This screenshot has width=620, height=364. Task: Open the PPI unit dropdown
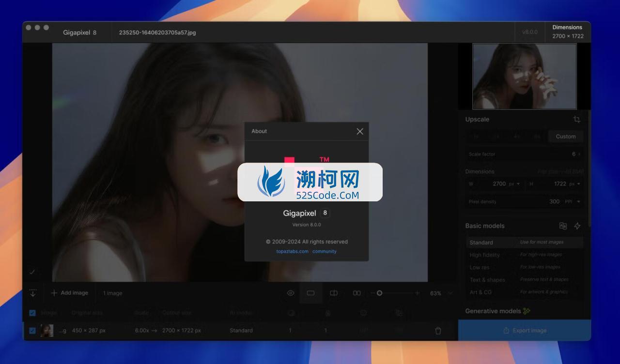(x=572, y=201)
